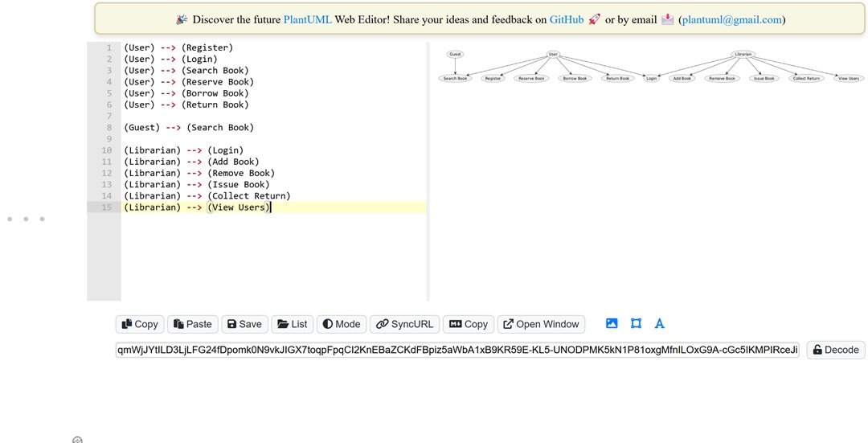Click the Paste button
868x443 pixels.
click(193, 324)
